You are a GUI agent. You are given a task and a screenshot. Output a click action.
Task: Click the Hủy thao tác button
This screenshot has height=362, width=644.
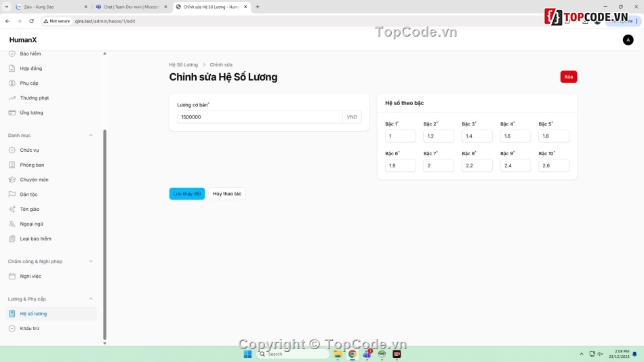coord(227,194)
